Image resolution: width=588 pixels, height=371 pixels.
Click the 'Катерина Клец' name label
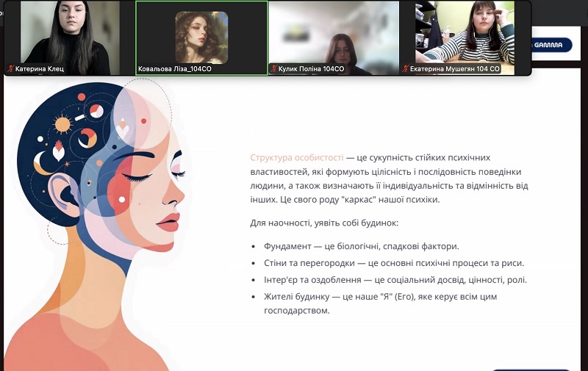(x=40, y=69)
